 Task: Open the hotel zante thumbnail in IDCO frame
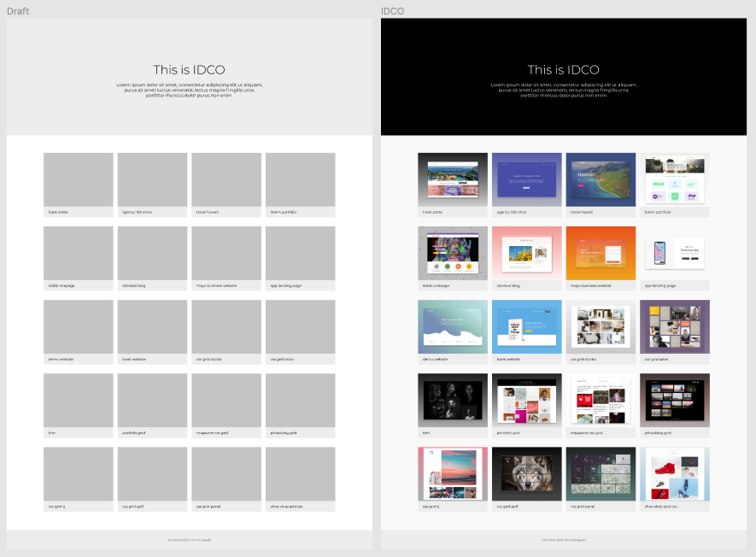click(x=453, y=180)
